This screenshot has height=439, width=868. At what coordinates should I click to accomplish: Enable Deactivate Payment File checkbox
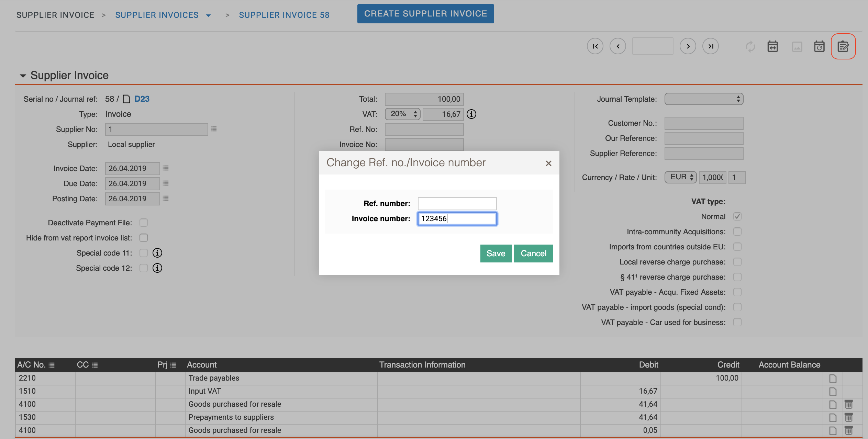point(144,223)
